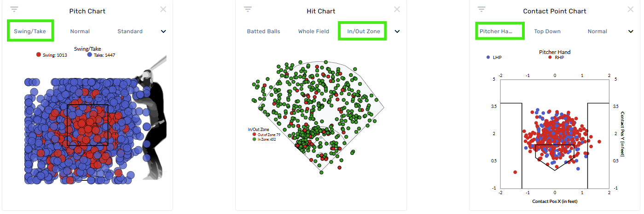The width and height of the screenshot is (644, 214).
Task: Open the Contact Point Chart filter icon
Action: (x=482, y=9)
